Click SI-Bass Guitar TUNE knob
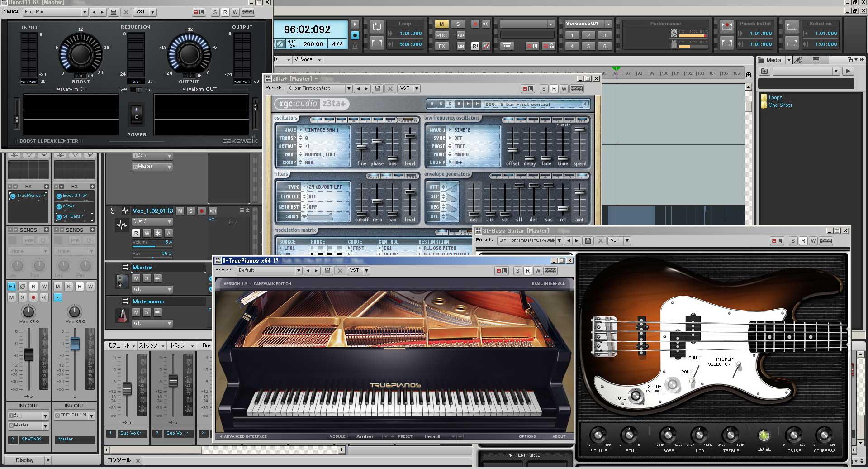 (636, 396)
